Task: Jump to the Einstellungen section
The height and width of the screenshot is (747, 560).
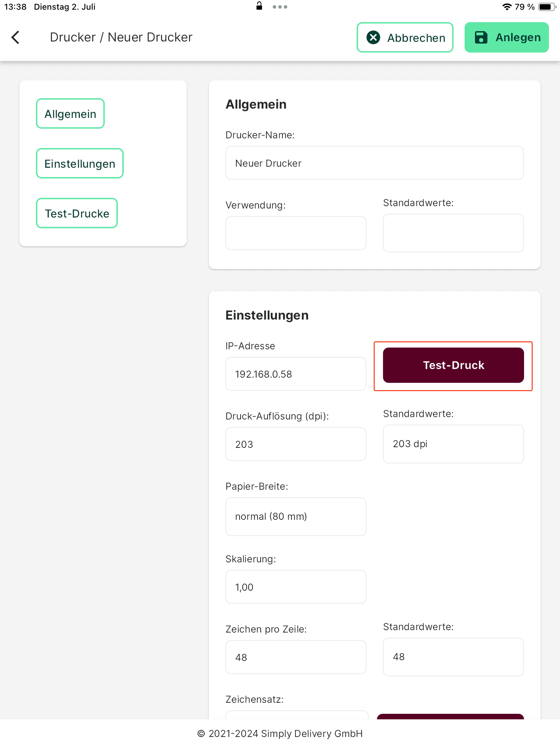Action: [x=80, y=164]
